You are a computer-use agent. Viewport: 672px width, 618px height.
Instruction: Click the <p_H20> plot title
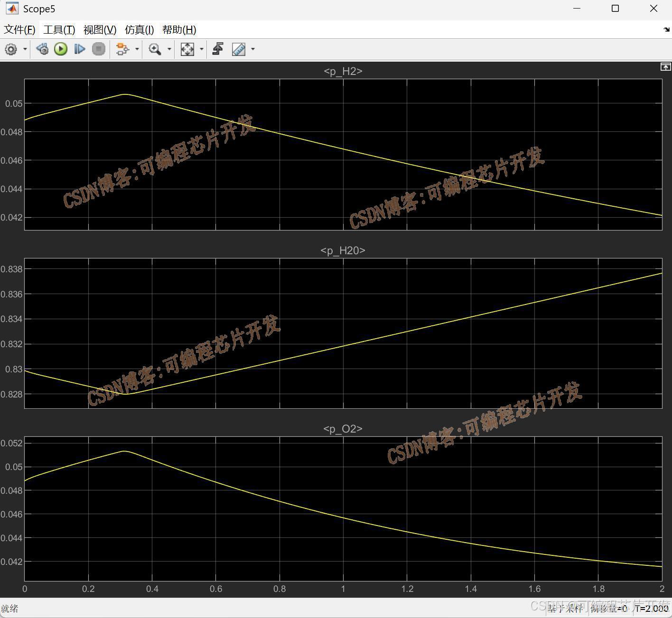click(343, 250)
